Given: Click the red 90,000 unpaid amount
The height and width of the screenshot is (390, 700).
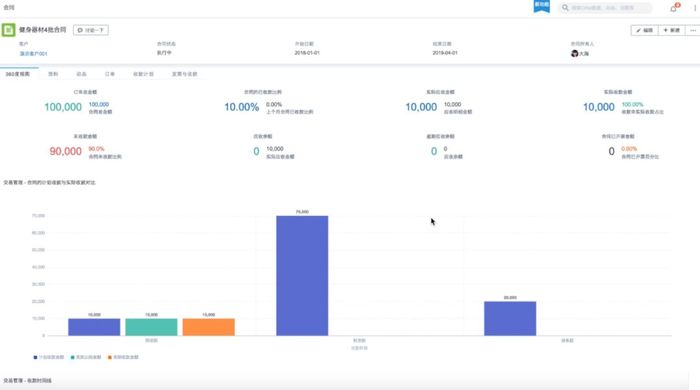Looking at the screenshot, I should [x=66, y=151].
